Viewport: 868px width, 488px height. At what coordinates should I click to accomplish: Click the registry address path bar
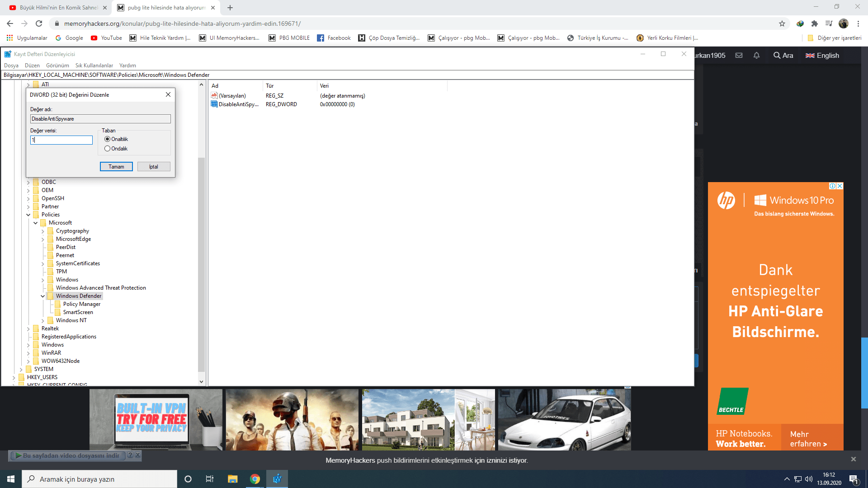tap(347, 75)
